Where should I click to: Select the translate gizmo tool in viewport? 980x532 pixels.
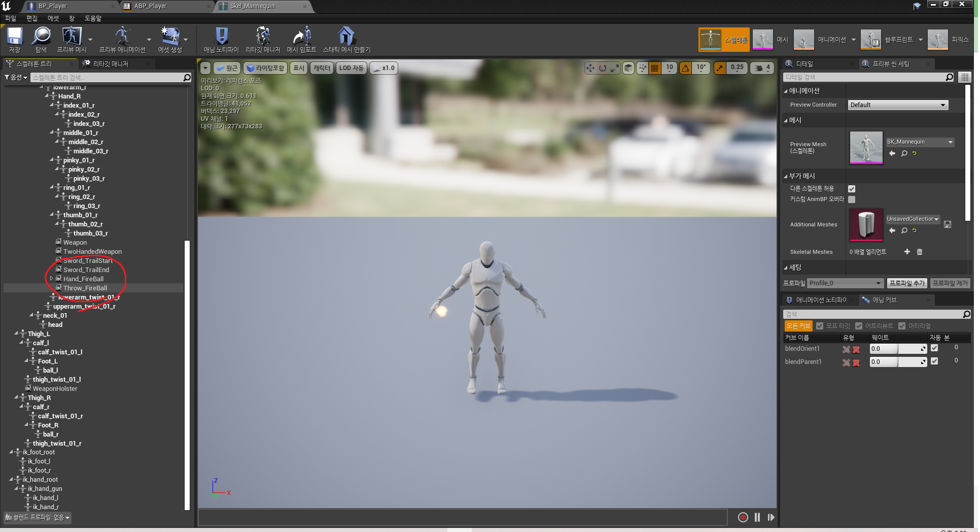(x=590, y=68)
